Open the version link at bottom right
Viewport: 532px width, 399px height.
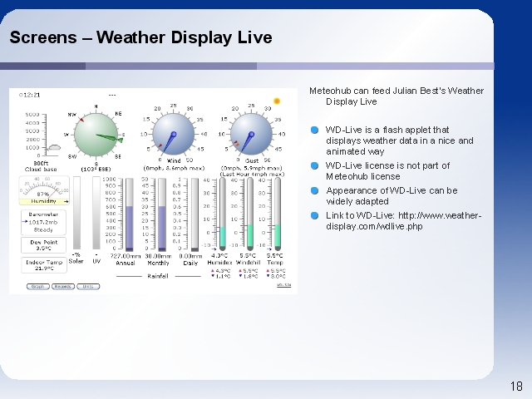pyautogui.click(x=284, y=285)
